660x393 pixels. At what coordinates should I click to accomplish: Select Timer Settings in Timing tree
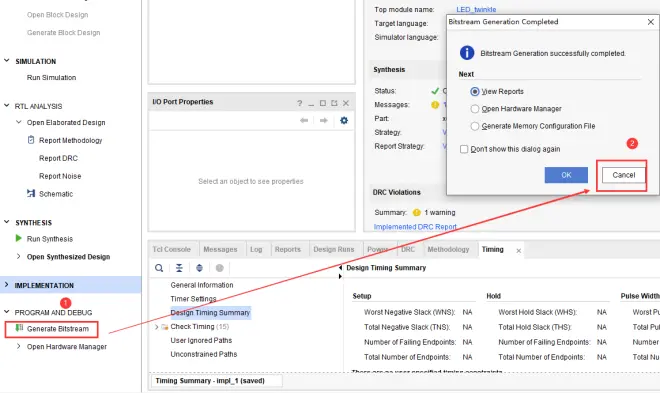pos(193,299)
